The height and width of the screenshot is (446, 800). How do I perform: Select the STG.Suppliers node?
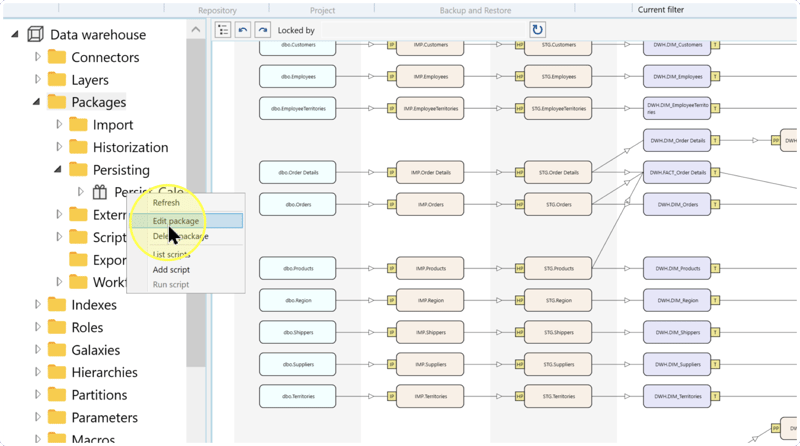point(558,364)
